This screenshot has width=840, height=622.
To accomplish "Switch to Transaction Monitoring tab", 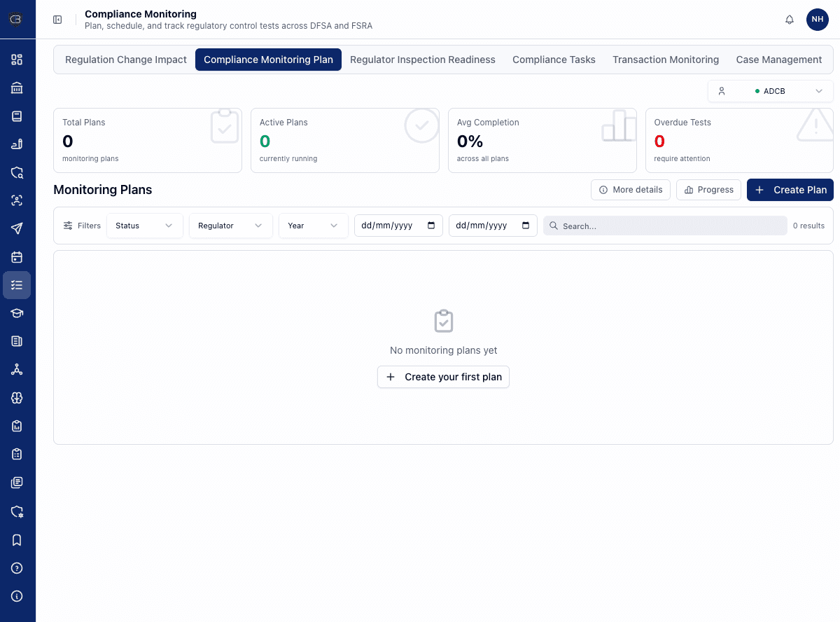I will point(666,60).
